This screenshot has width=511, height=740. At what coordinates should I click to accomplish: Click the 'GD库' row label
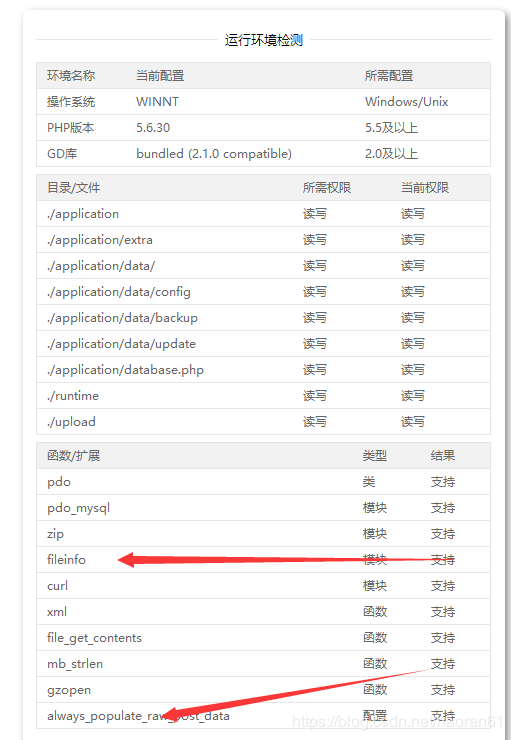click(62, 153)
